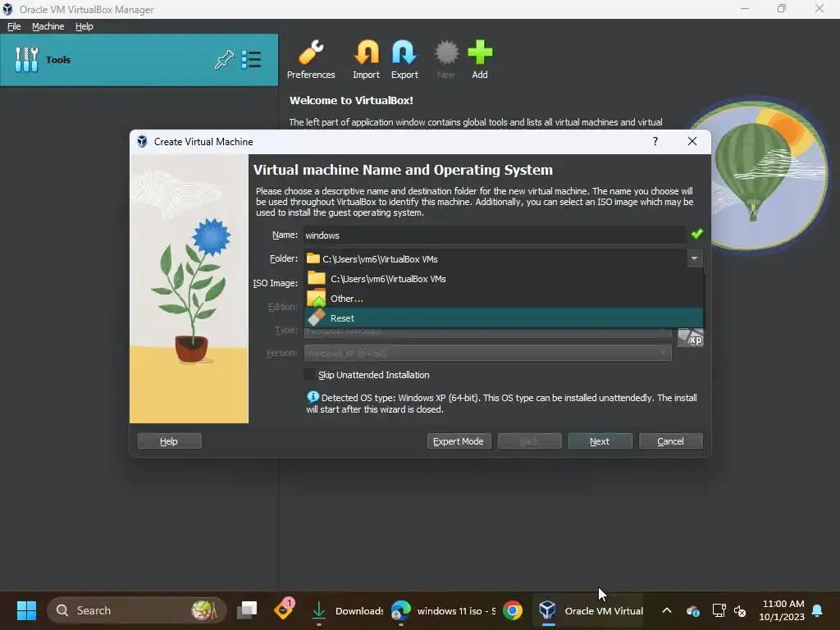Click the Name field containing windows

494,235
